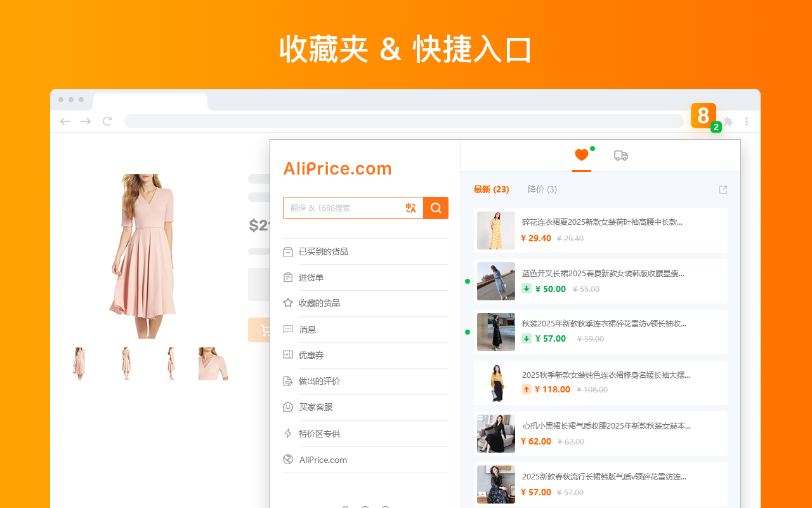Open the favorites heart tab in the AliPrice panel
Viewport: 812px width, 508px height.
point(581,155)
